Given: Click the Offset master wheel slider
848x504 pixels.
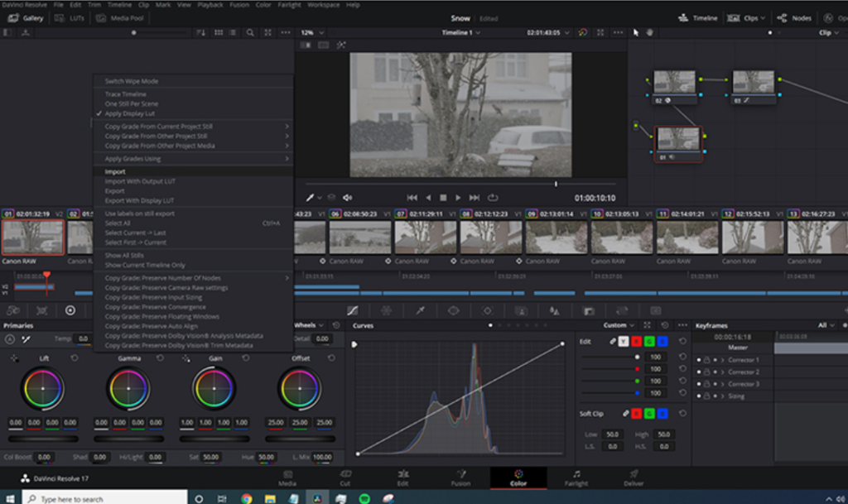Looking at the screenshot, I should click(300, 439).
